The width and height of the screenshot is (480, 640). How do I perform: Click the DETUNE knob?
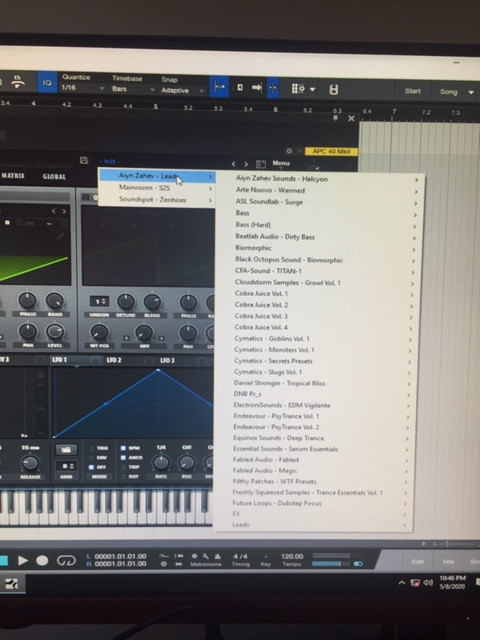[126, 302]
